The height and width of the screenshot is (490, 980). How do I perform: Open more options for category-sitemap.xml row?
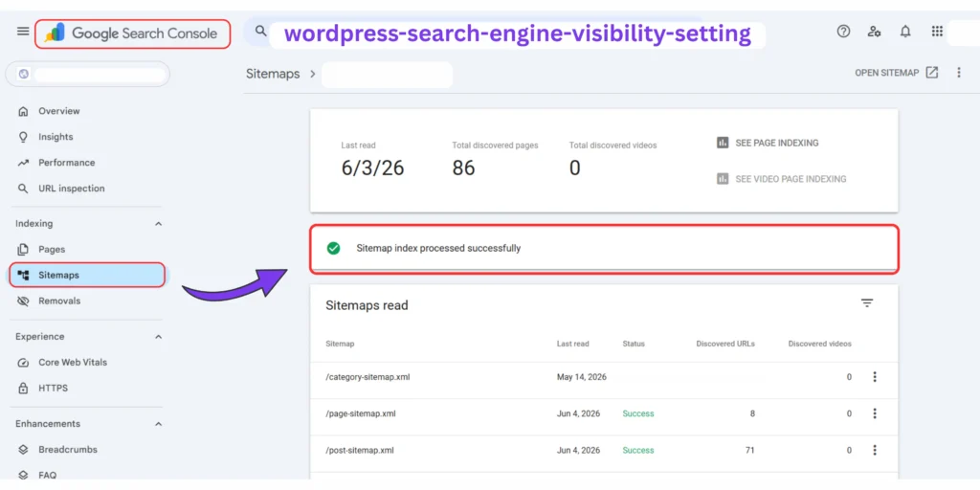click(875, 377)
